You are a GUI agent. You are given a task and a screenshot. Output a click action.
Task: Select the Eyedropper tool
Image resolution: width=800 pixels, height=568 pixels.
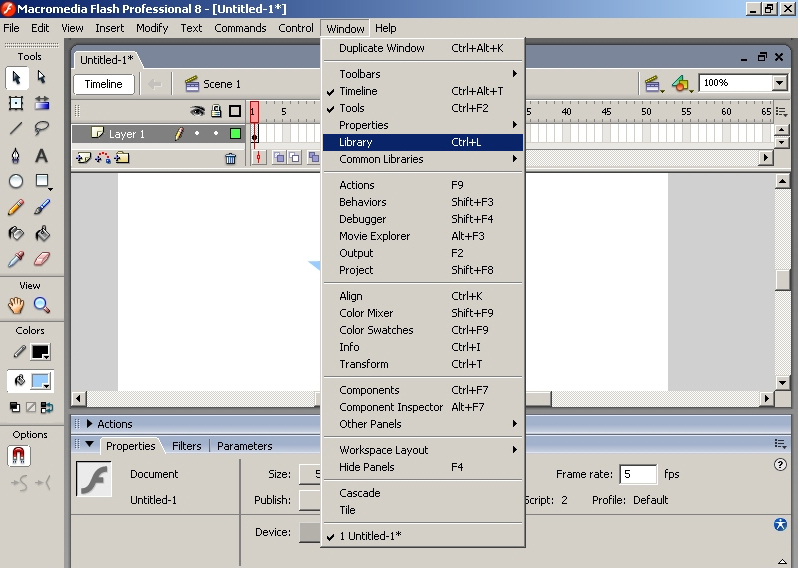pyautogui.click(x=16, y=259)
